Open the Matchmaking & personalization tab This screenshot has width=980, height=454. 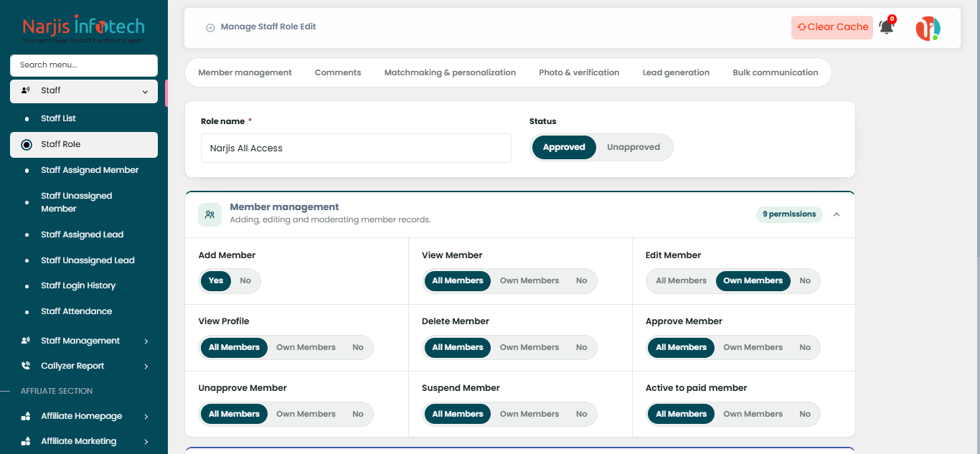click(x=450, y=72)
